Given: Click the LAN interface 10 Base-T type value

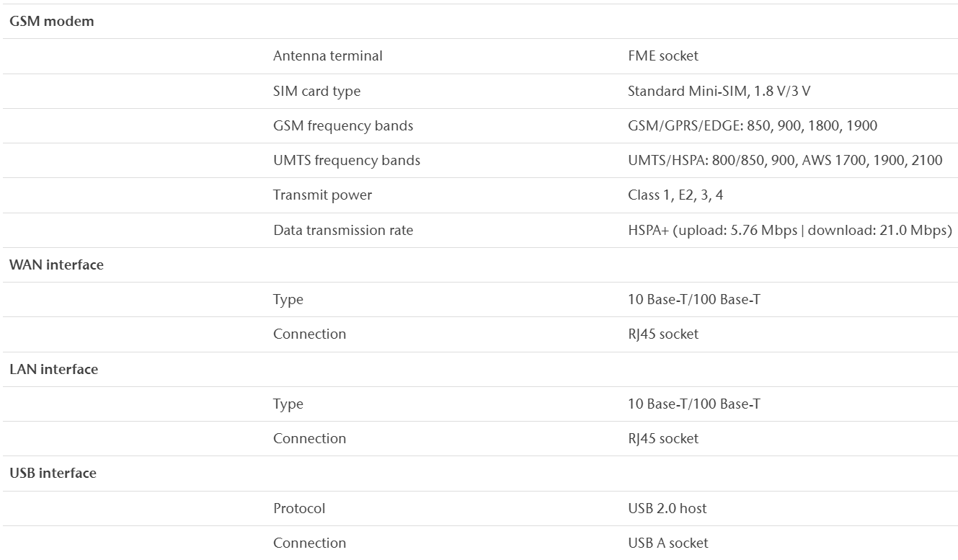Looking at the screenshot, I should (x=693, y=404).
